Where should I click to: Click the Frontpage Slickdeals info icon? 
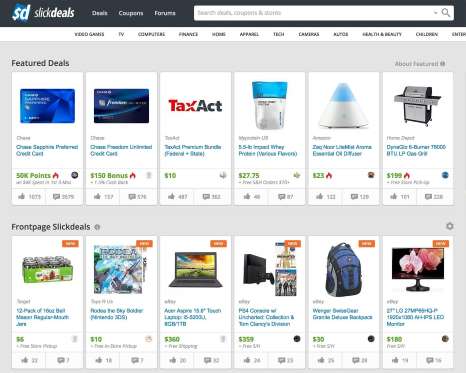click(97, 227)
